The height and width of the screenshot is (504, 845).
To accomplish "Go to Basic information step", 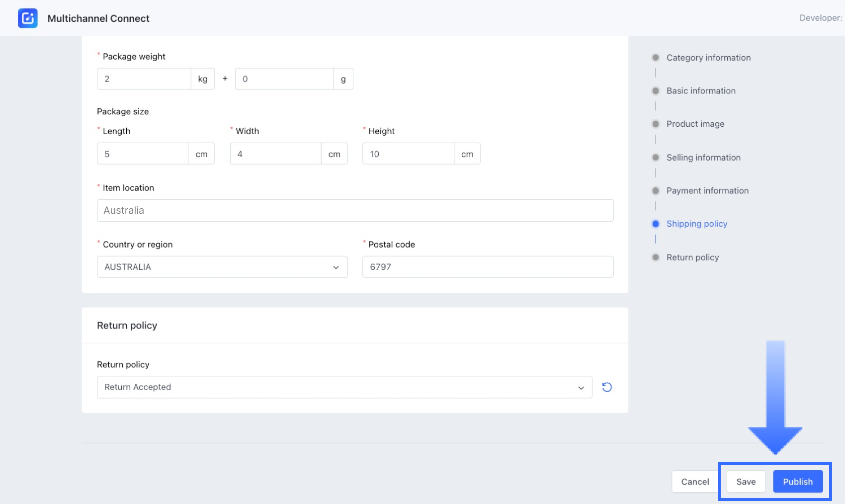I will pos(700,91).
